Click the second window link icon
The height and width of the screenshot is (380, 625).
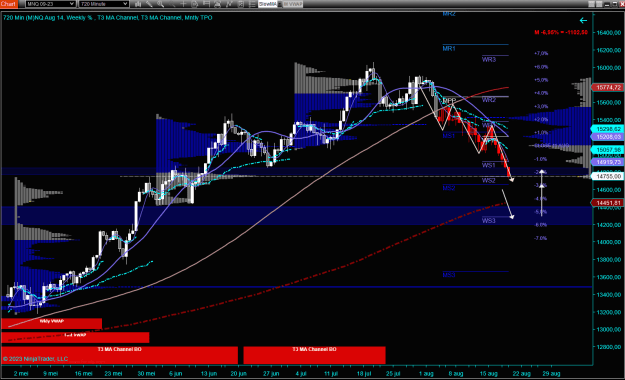point(599,4)
